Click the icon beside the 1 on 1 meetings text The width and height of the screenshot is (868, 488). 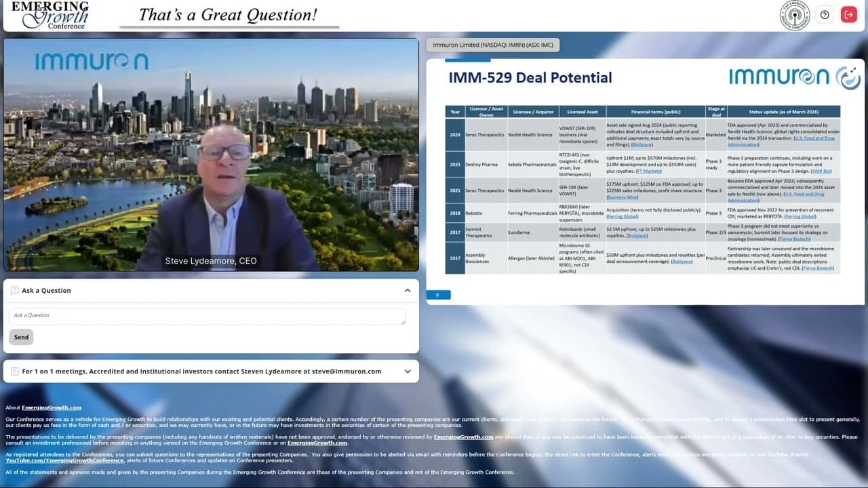(x=15, y=371)
